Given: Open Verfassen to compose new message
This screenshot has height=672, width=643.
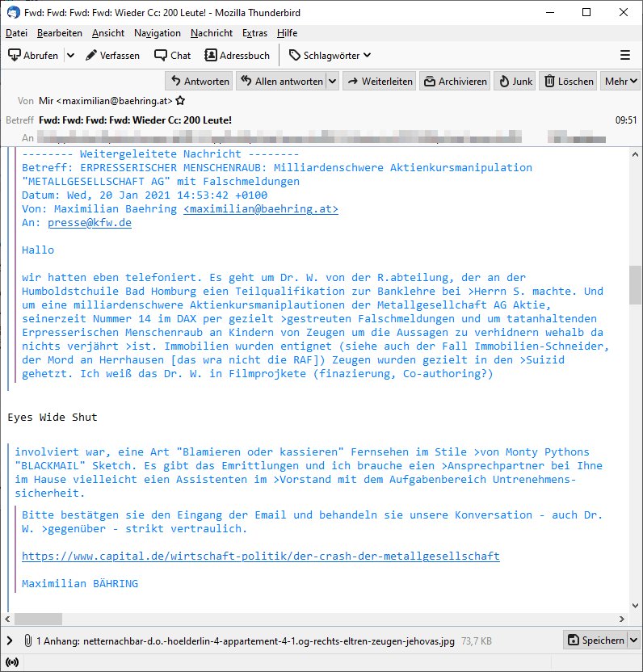Looking at the screenshot, I should pyautogui.click(x=113, y=55).
